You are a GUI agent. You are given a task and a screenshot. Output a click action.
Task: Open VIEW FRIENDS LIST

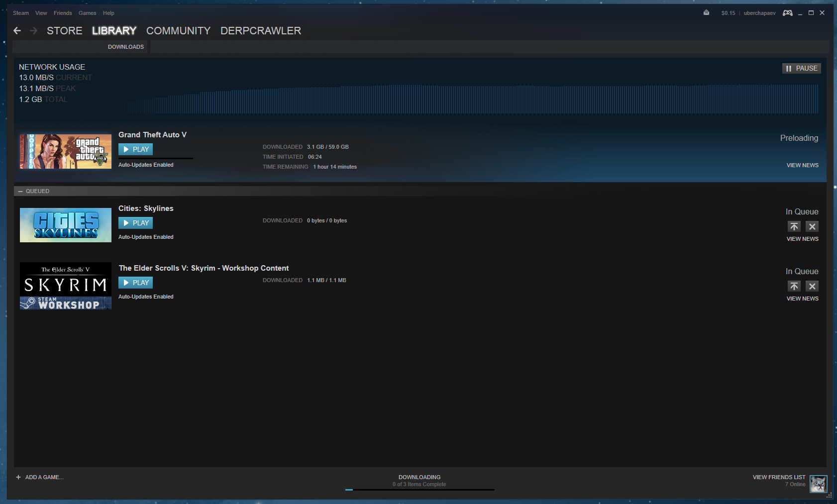779,477
